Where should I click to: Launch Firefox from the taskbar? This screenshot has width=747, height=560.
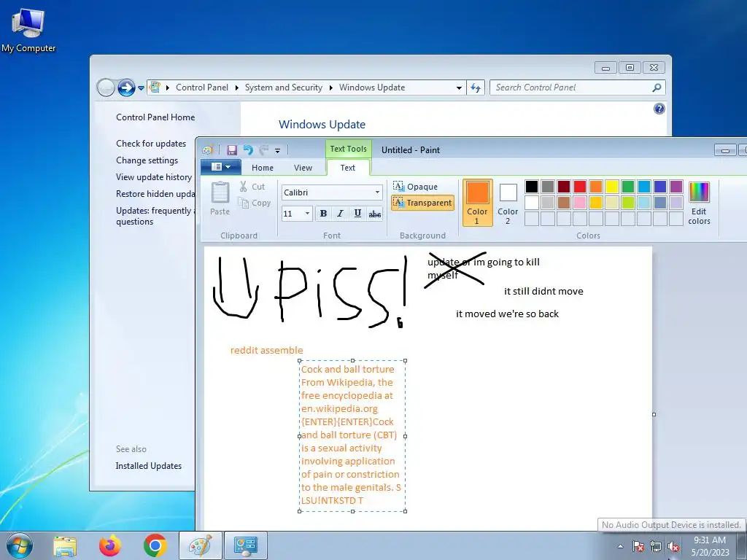click(x=109, y=545)
